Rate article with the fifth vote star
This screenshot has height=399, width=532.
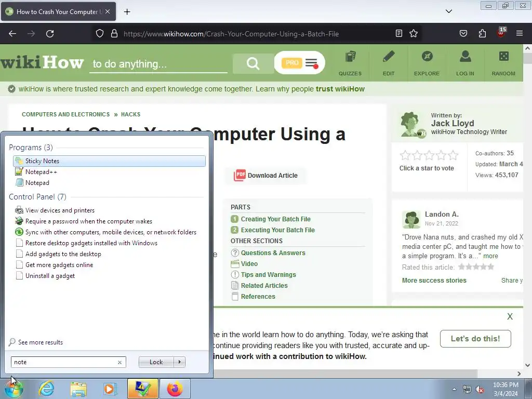pos(453,155)
